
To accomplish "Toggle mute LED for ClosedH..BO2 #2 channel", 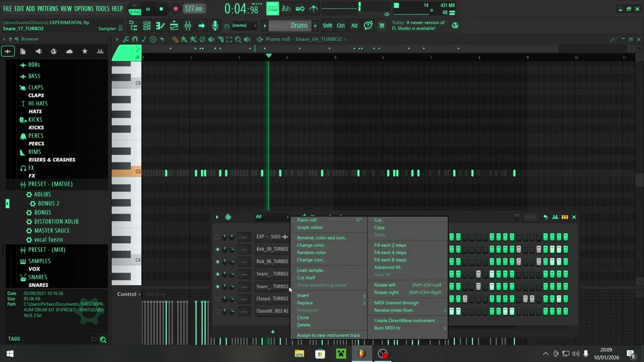I will tap(217, 311).
